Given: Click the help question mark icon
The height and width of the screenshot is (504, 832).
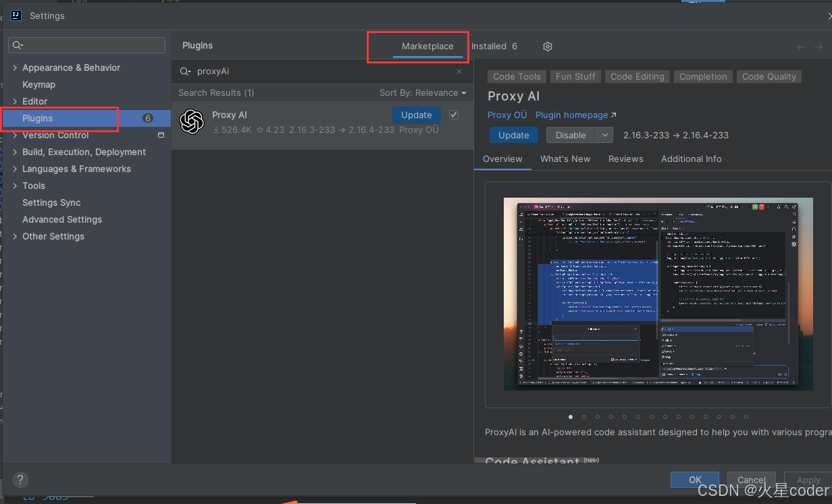Looking at the screenshot, I should tap(20, 480).
